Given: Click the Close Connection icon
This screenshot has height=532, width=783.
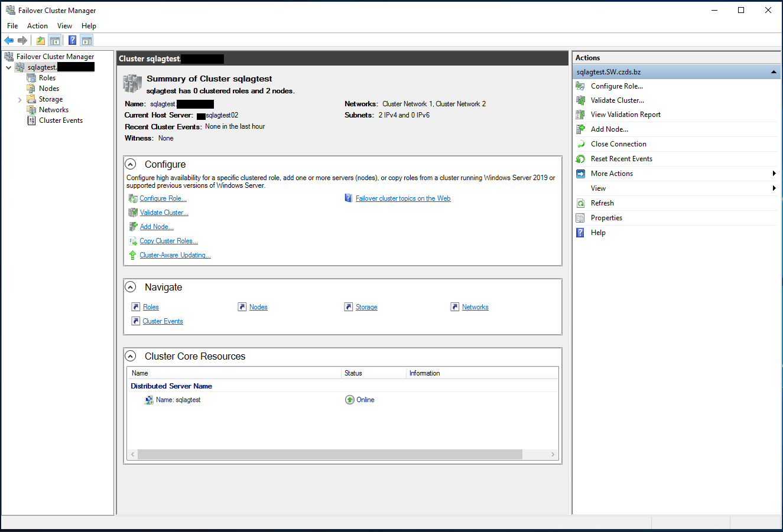Looking at the screenshot, I should pos(580,144).
